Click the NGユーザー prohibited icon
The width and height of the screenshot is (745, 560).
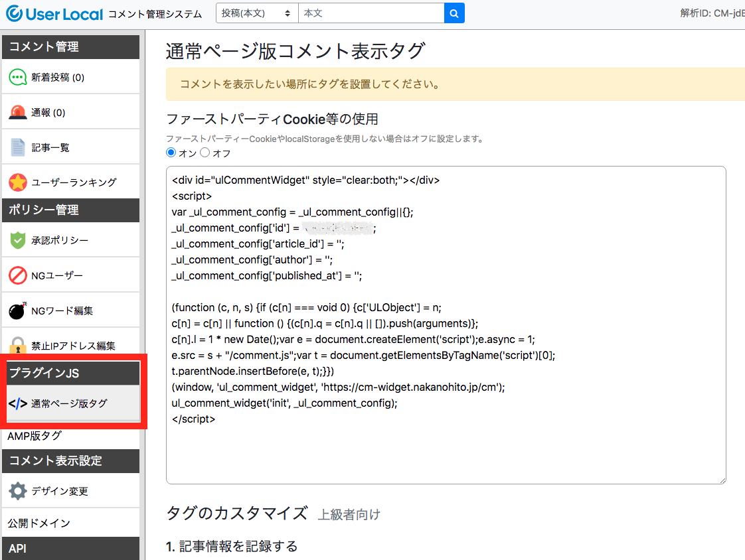[17, 275]
